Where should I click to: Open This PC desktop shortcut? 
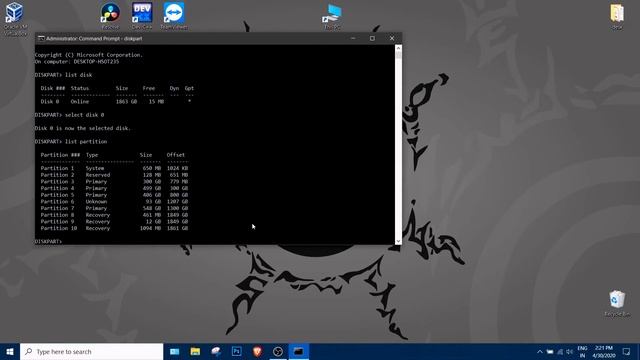coord(332,17)
